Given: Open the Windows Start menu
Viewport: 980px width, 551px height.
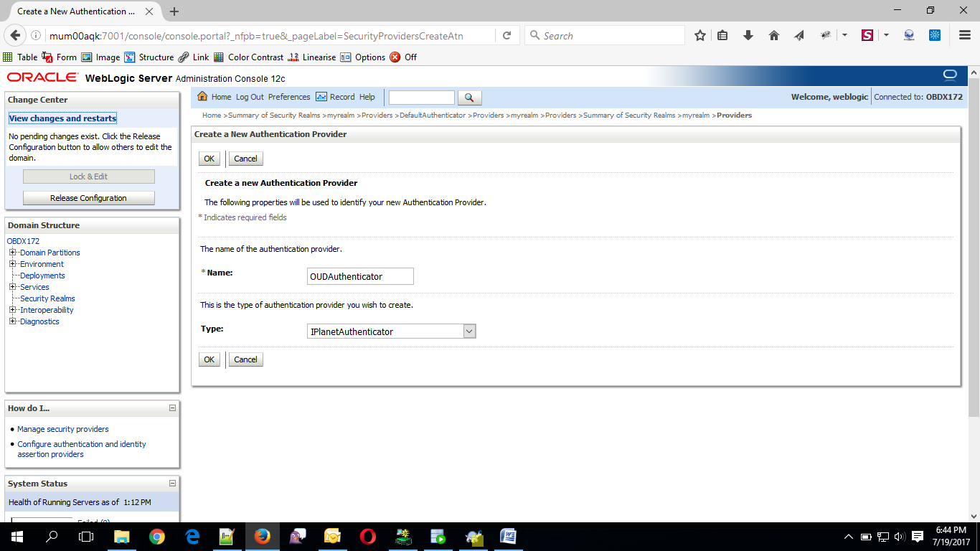Looking at the screenshot, I should 17,536.
